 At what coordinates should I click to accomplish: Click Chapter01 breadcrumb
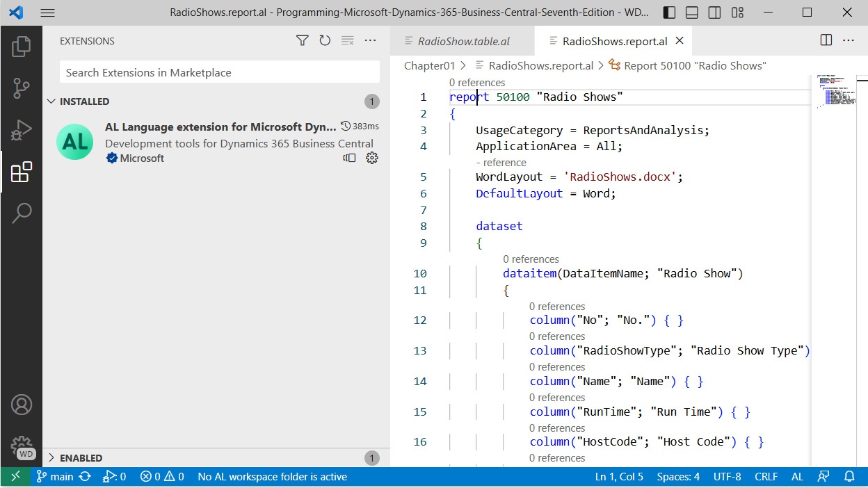click(429, 65)
